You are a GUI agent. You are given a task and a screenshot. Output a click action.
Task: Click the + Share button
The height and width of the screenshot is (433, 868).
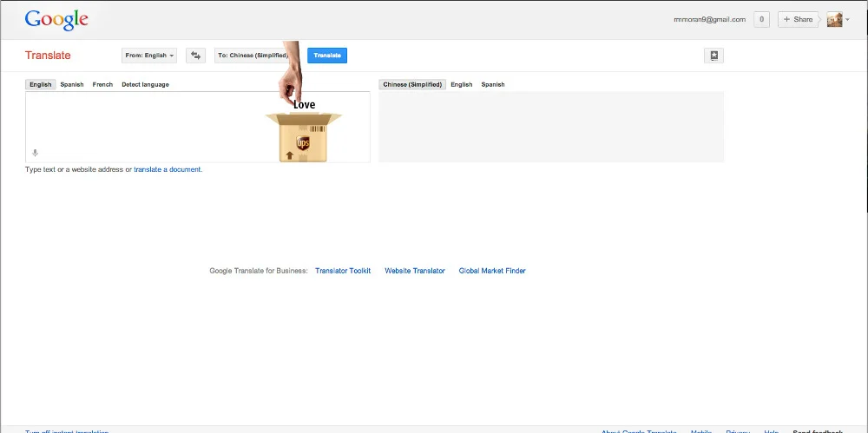[x=799, y=19]
